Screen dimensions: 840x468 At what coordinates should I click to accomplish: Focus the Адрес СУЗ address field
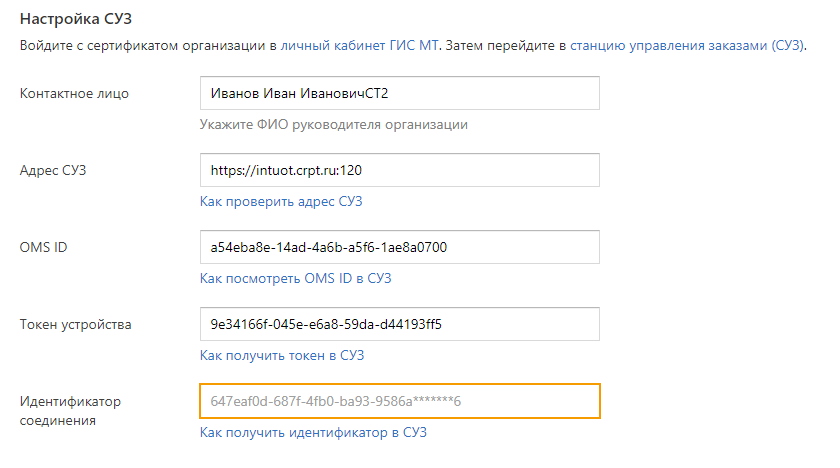[399, 170]
